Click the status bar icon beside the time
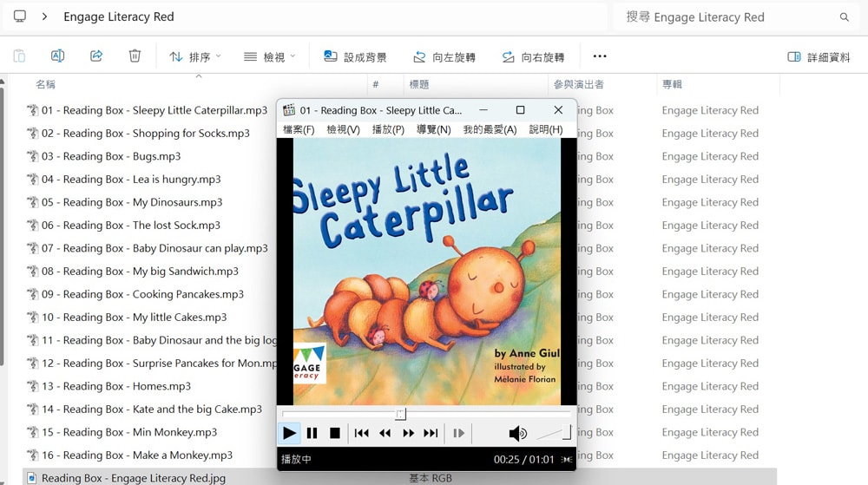This screenshot has height=485, width=868. [x=566, y=460]
